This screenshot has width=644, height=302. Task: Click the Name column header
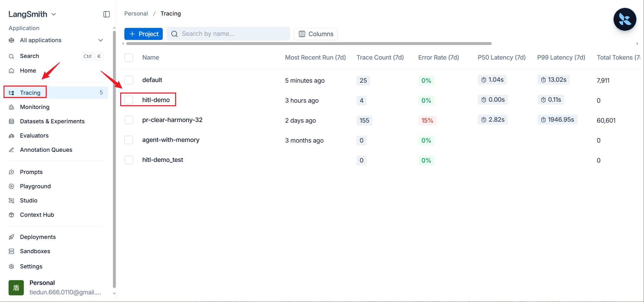tap(151, 58)
